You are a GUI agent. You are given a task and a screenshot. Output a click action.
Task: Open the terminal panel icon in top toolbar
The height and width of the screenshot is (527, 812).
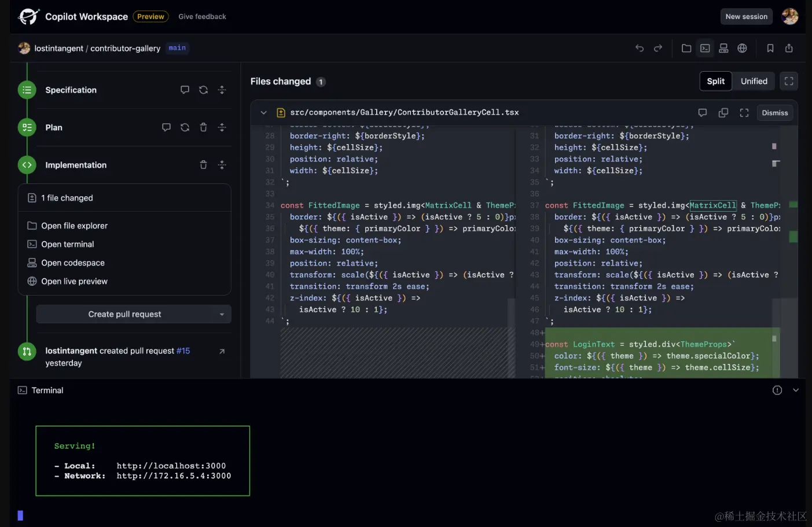(x=705, y=48)
